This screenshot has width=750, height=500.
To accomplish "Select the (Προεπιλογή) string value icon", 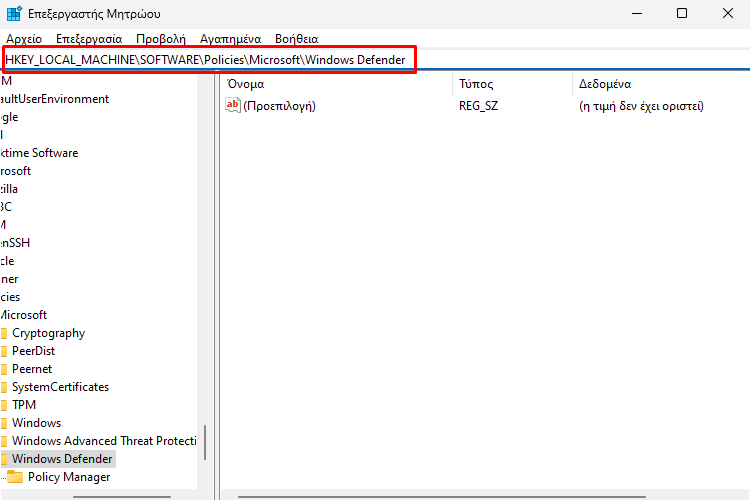I will 232,105.
